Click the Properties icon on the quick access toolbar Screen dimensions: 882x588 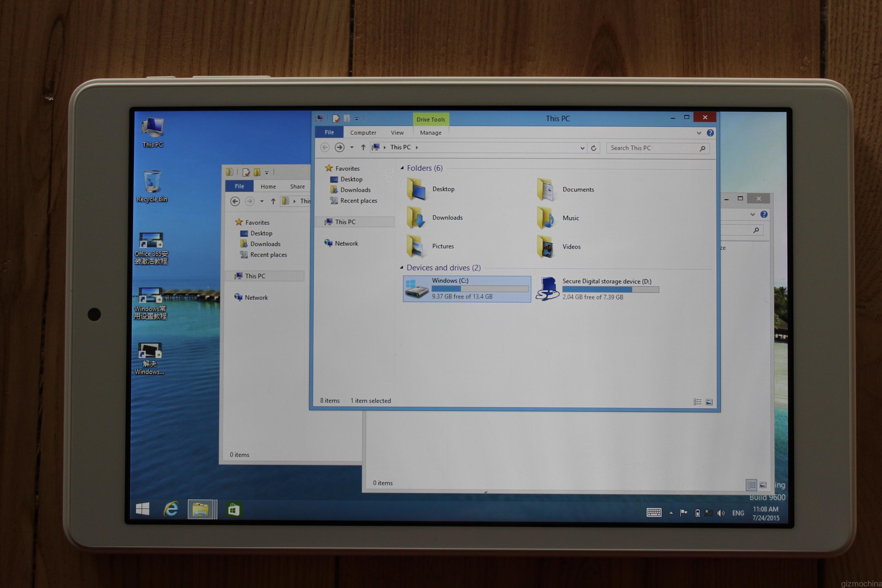pos(336,118)
